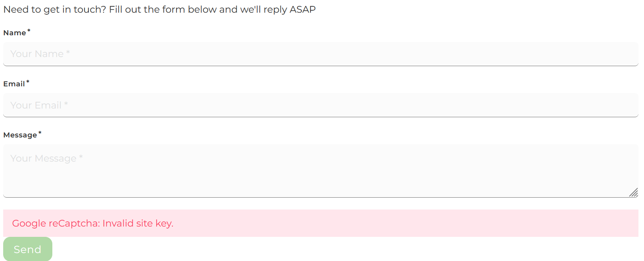The image size is (644, 261).
Task: Click the 'Your Name *' placeholder text
Action: [x=40, y=54]
